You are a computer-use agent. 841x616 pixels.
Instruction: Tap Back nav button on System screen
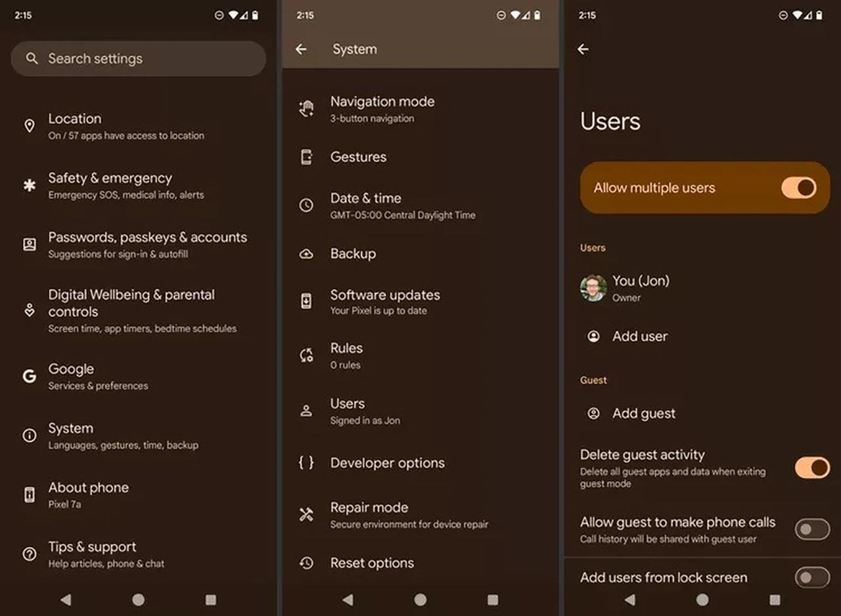click(348, 600)
